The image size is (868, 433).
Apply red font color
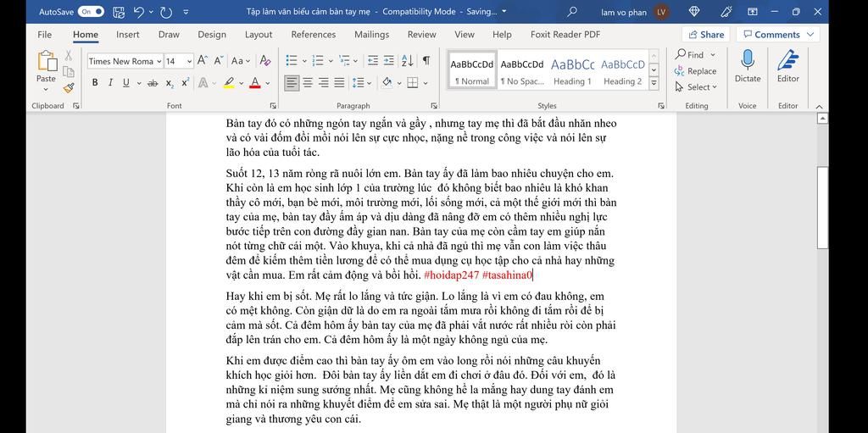(x=255, y=83)
